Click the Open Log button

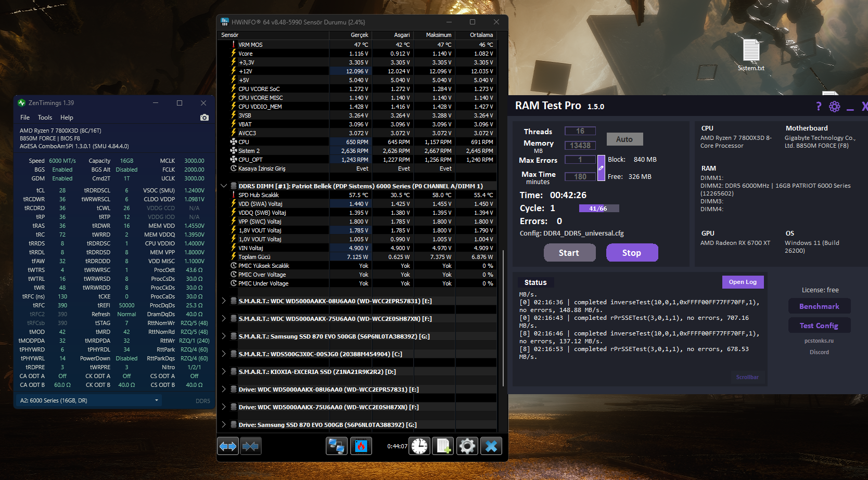click(x=743, y=282)
